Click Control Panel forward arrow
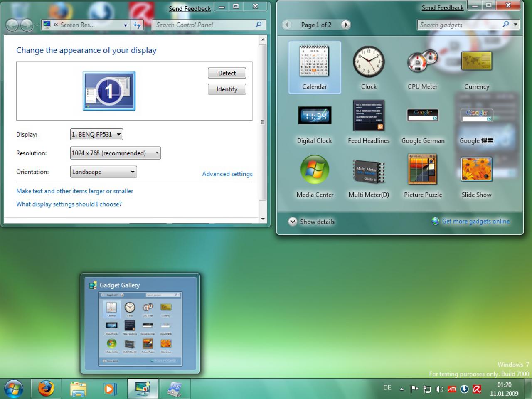 click(x=27, y=25)
